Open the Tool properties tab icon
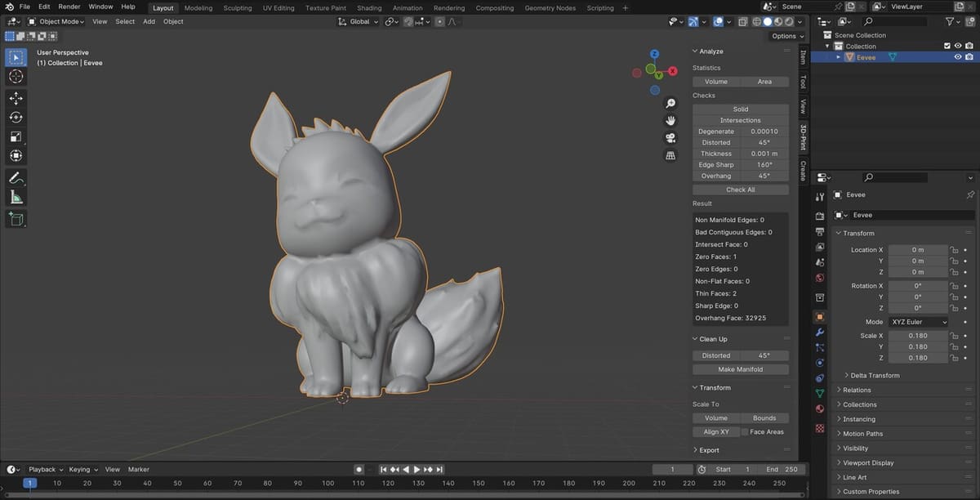Viewport: 980px width, 500px height. (820, 197)
